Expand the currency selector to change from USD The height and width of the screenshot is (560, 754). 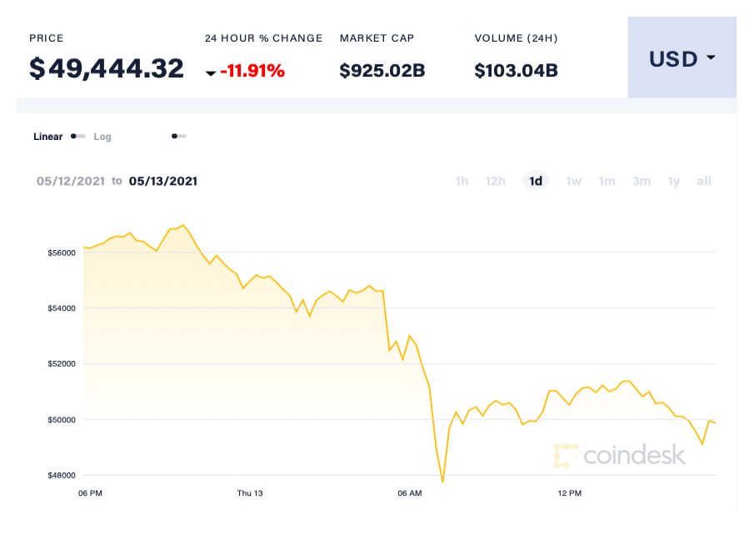tap(682, 58)
